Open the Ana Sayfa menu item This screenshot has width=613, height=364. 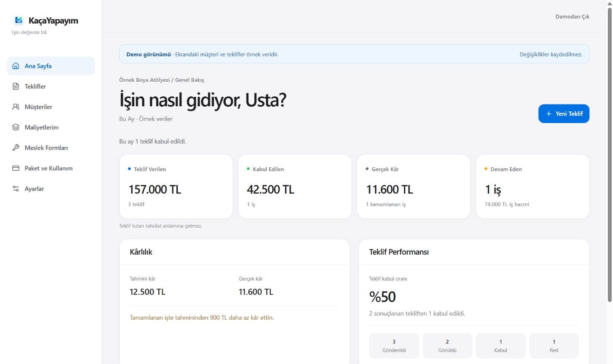pyautogui.click(x=51, y=66)
